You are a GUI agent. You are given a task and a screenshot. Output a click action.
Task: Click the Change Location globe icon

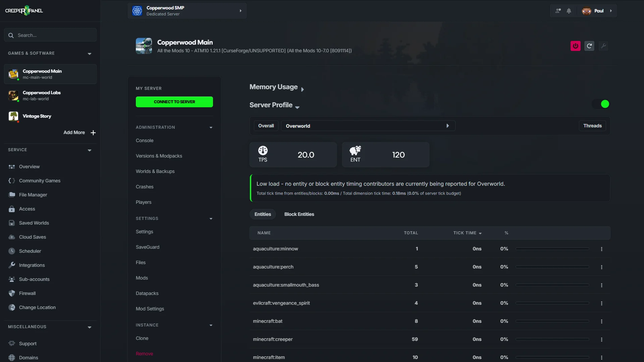point(12,307)
